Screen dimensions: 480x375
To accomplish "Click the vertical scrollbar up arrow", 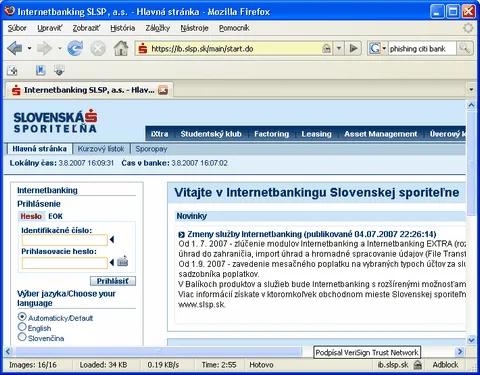I will tap(471, 105).
